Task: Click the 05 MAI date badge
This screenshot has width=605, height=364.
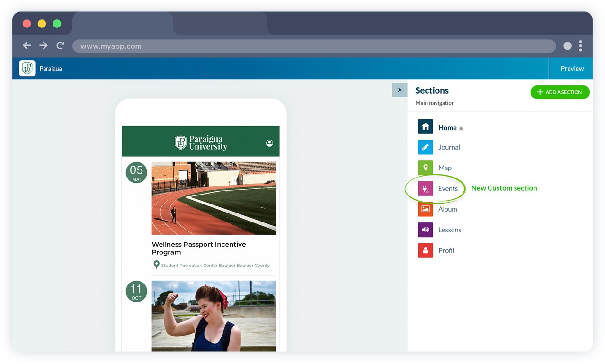Action: click(136, 172)
